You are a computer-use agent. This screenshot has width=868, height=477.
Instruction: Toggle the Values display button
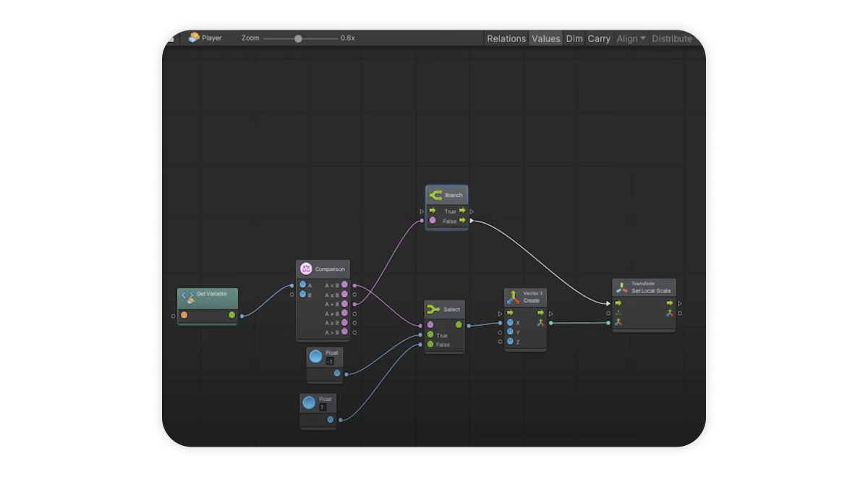click(545, 38)
